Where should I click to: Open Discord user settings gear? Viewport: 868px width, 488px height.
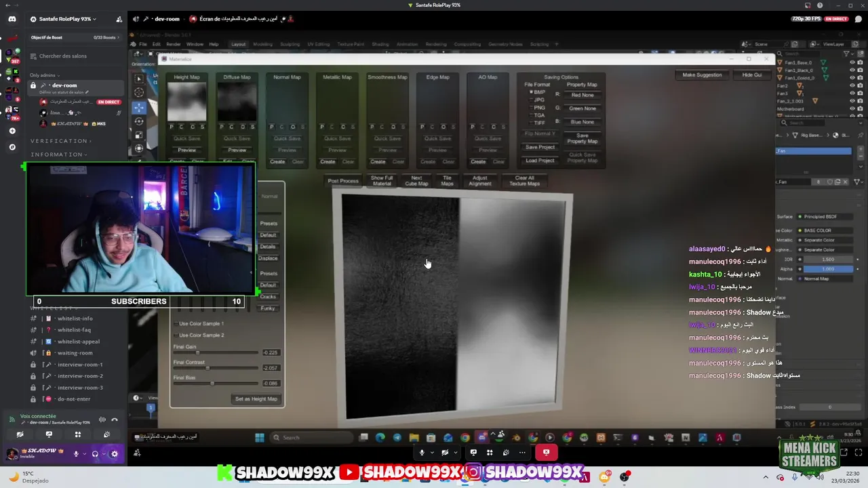coord(114,454)
